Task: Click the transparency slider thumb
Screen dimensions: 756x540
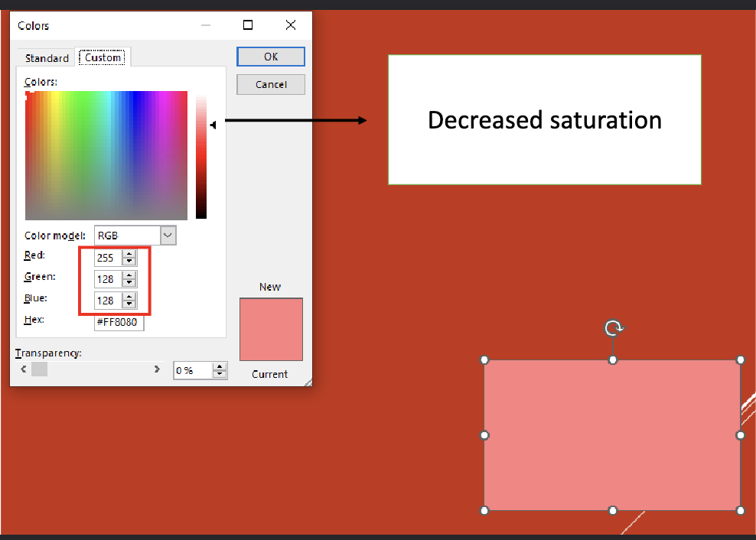Action: click(40, 369)
